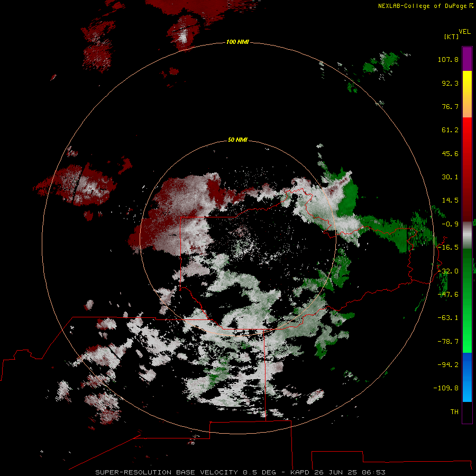Pick the black TH segment of the color bar
The width and height of the screenshot is (476, 476).
click(467, 412)
